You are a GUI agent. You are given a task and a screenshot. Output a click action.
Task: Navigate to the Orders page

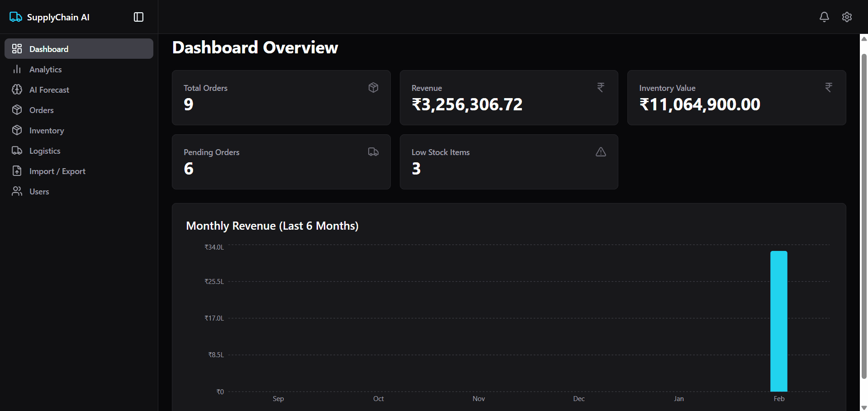pyautogui.click(x=42, y=110)
